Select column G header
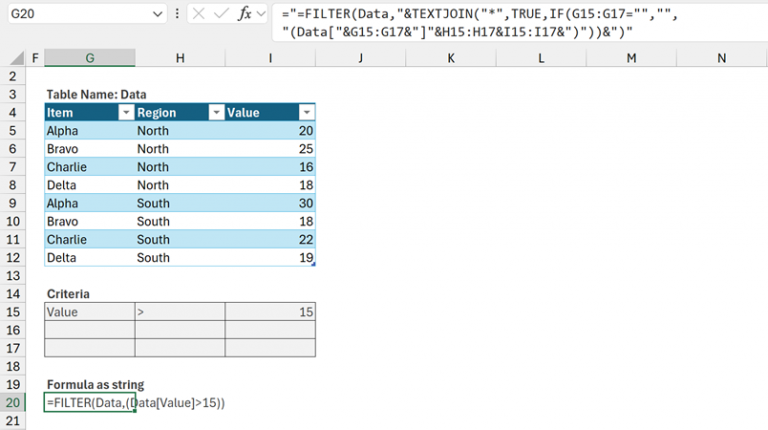This screenshot has width=768, height=430. click(89, 59)
